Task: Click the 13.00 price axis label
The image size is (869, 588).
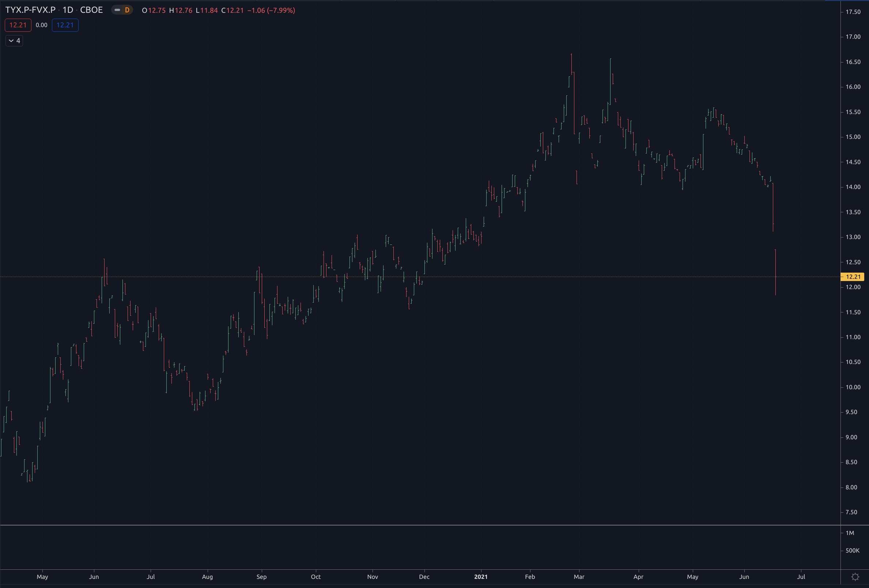Action: 853,237
